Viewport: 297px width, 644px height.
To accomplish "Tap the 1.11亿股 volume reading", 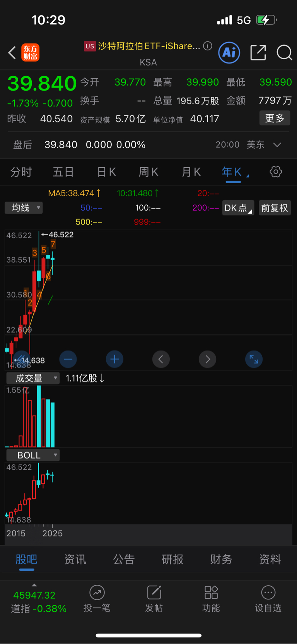I will click(85, 378).
